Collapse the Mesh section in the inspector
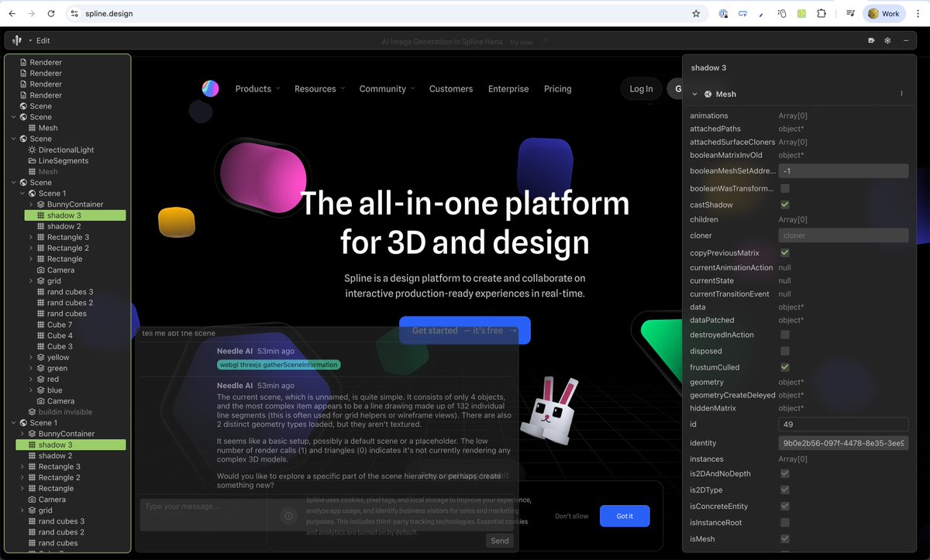The image size is (930, 560). click(x=693, y=94)
